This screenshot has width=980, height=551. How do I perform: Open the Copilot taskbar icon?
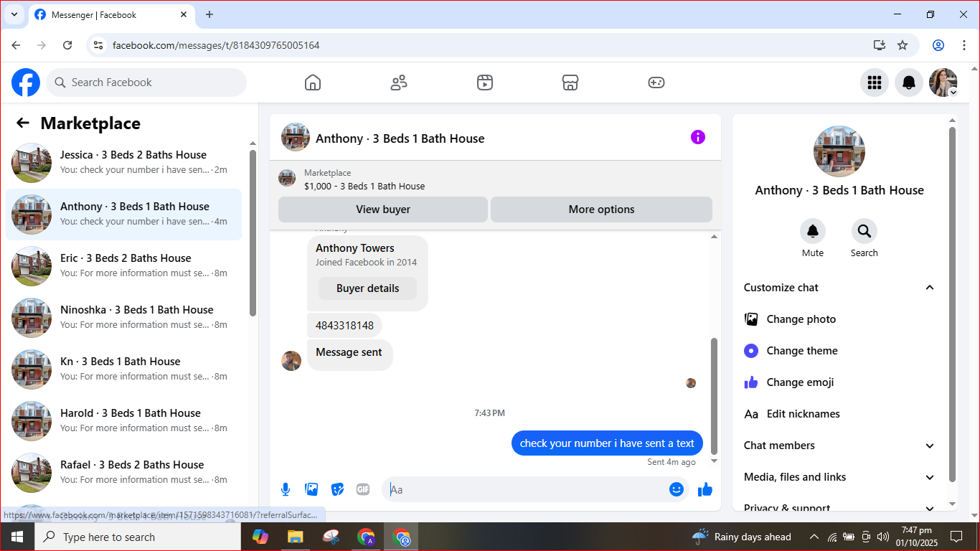[x=260, y=537]
